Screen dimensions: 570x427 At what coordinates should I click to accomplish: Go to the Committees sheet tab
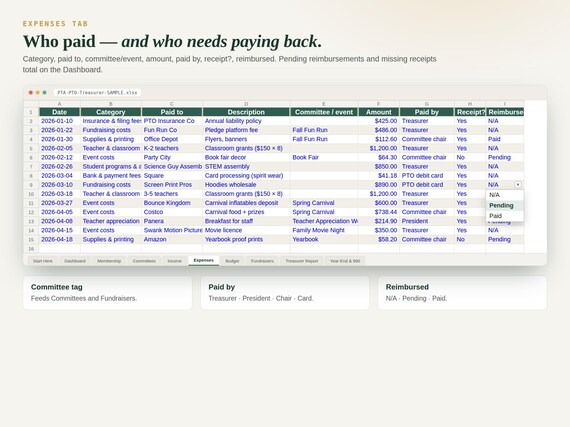tap(144, 261)
